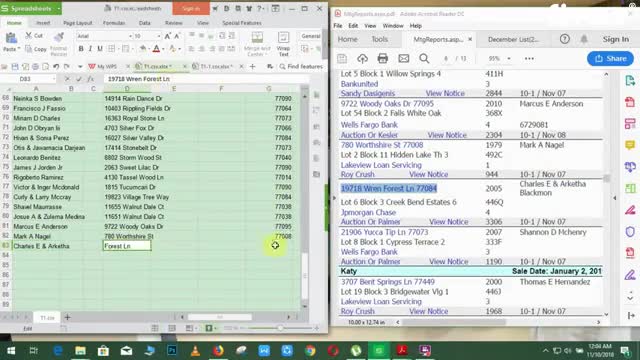Screen dimensions: 640x360
Task: Add a new document tab with plus
Action: click(x=252, y=66)
